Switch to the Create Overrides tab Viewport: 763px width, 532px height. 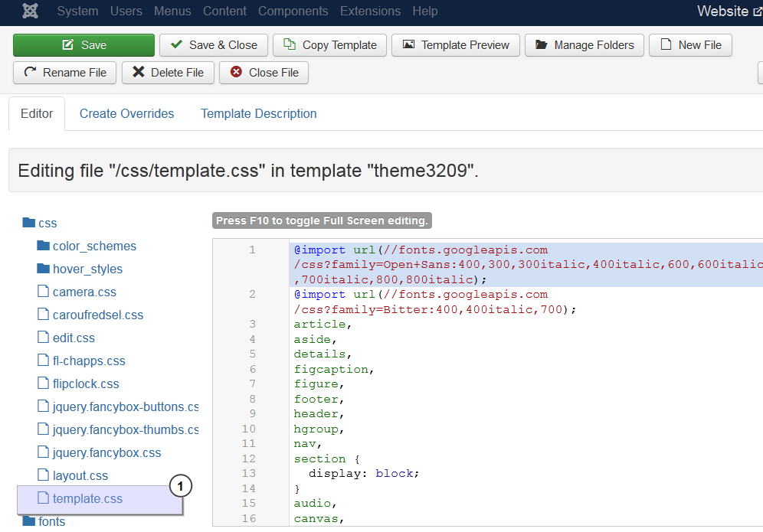coord(126,113)
